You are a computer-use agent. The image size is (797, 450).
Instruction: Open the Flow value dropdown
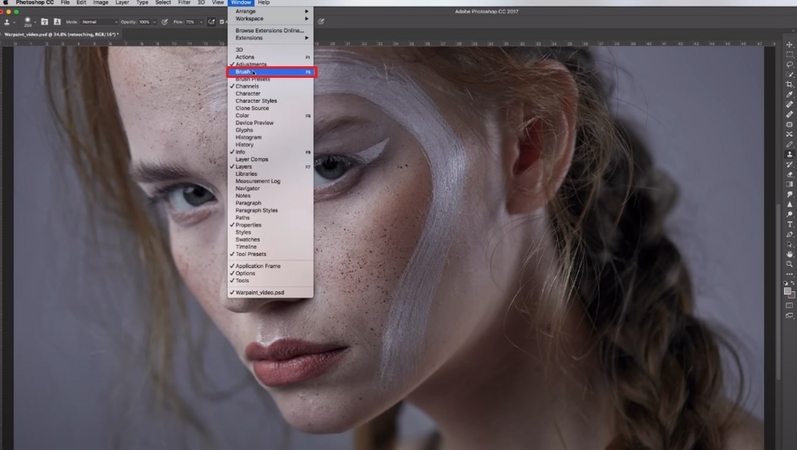point(201,22)
